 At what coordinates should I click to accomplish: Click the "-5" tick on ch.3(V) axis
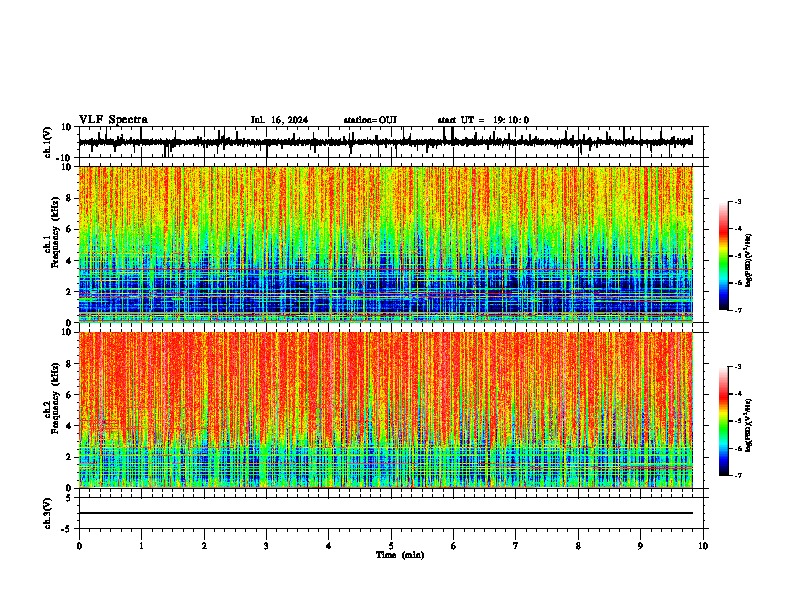[x=67, y=529]
